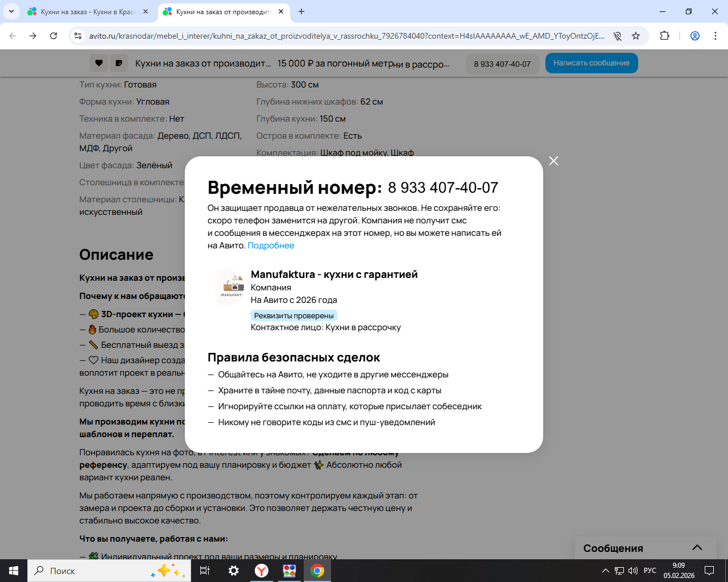Screen dimensions: 728x582
Task: Click the avito.ru address bar URL
Action: click(347, 36)
